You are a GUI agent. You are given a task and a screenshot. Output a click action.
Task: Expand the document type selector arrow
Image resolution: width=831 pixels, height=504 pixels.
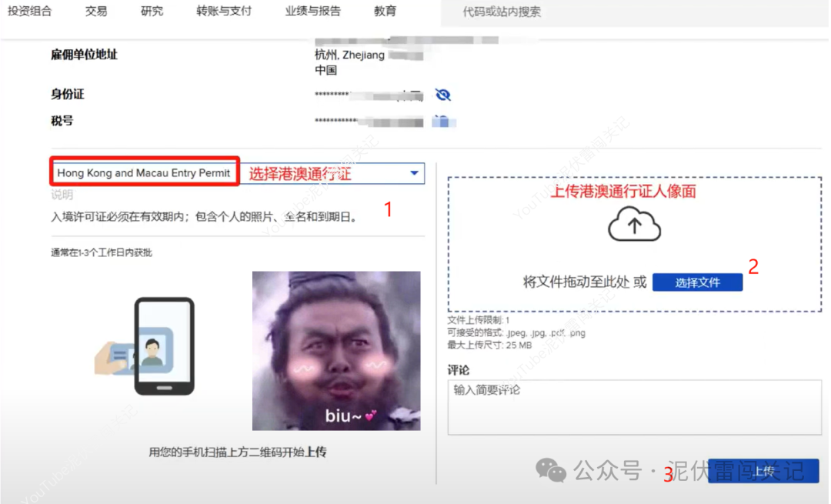point(415,172)
